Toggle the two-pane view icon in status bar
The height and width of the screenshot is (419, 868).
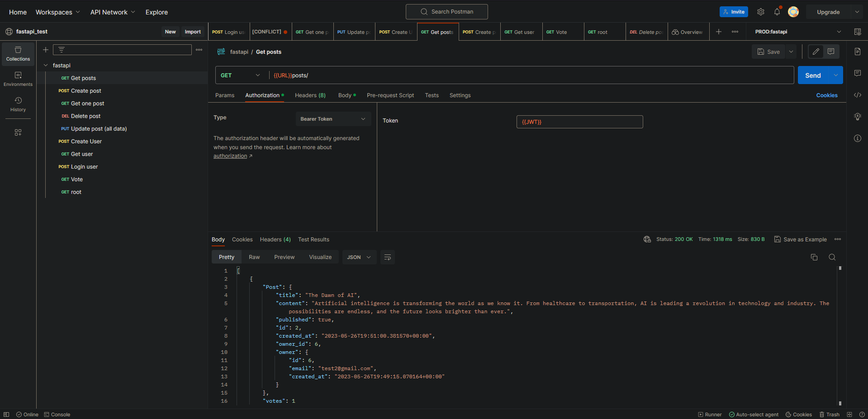[849, 414]
